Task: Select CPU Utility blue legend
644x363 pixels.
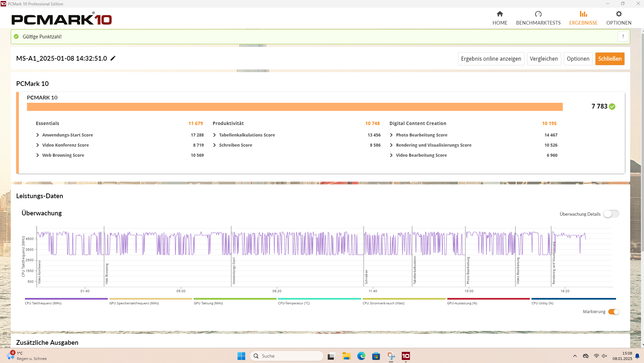Action: click(x=574, y=301)
